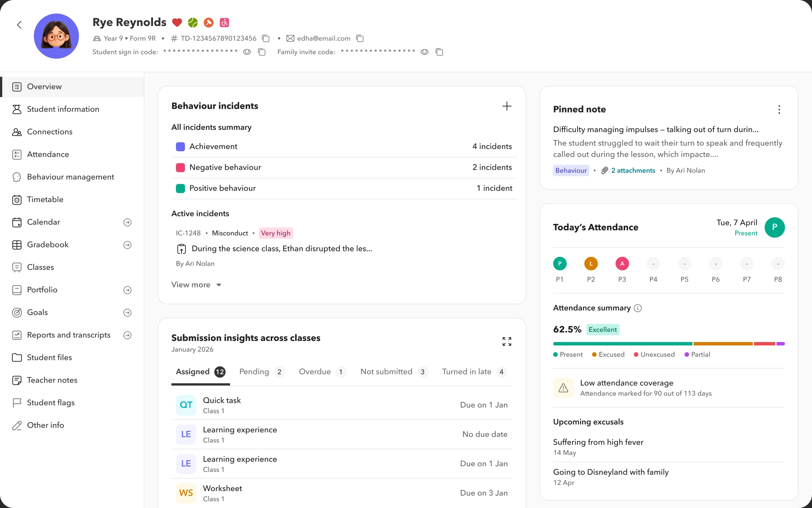Click the pink accessibility flag icon
Viewport: 812px width, 508px height.
pos(224,23)
